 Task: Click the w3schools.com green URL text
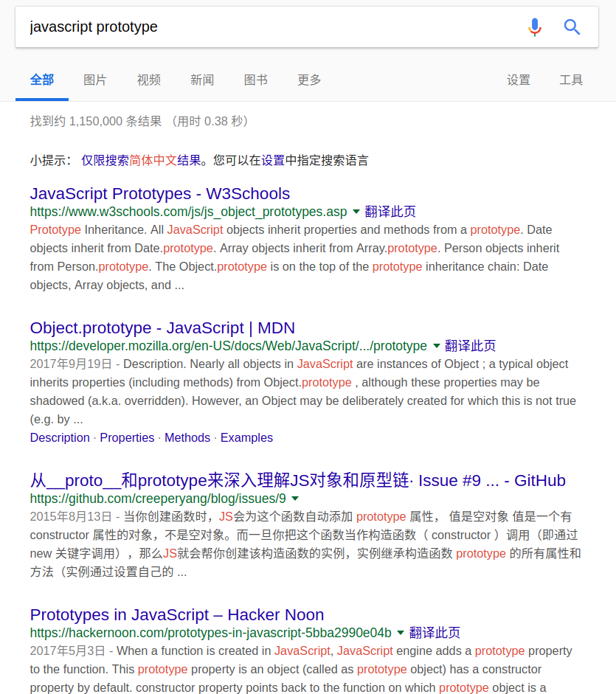coord(188,212)
